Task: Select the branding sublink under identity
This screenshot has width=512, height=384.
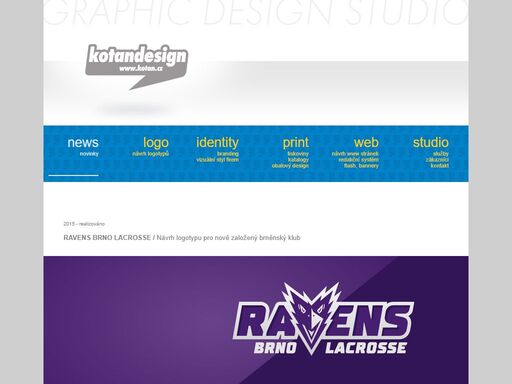Action: (x=228, y=154)
